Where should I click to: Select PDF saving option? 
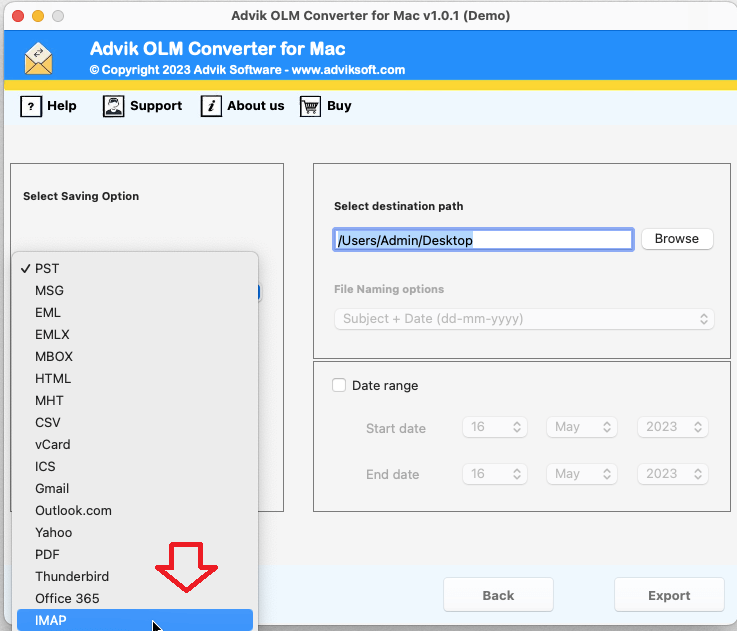135,554
